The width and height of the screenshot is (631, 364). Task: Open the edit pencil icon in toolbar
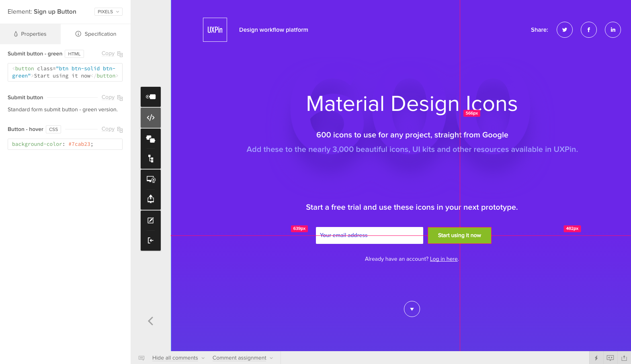pos(151,221)
